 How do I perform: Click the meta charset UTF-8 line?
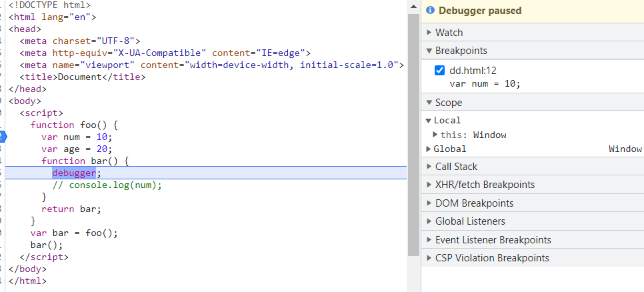pyautogui.click(x=80, y=41)
